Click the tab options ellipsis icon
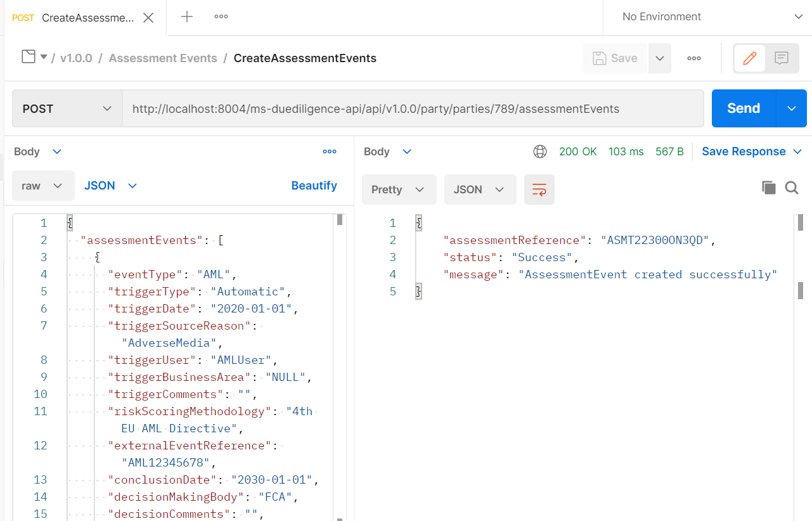This screenshot has height=521, width=812. point(221,17)
